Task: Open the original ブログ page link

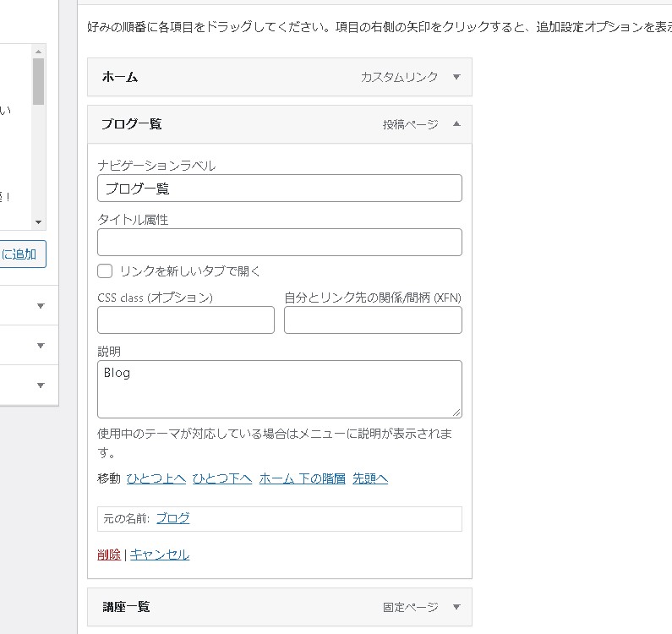Action: tap(172, 519)
